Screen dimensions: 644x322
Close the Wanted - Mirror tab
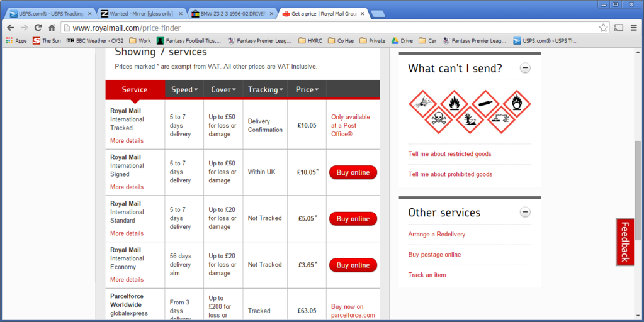181,14
